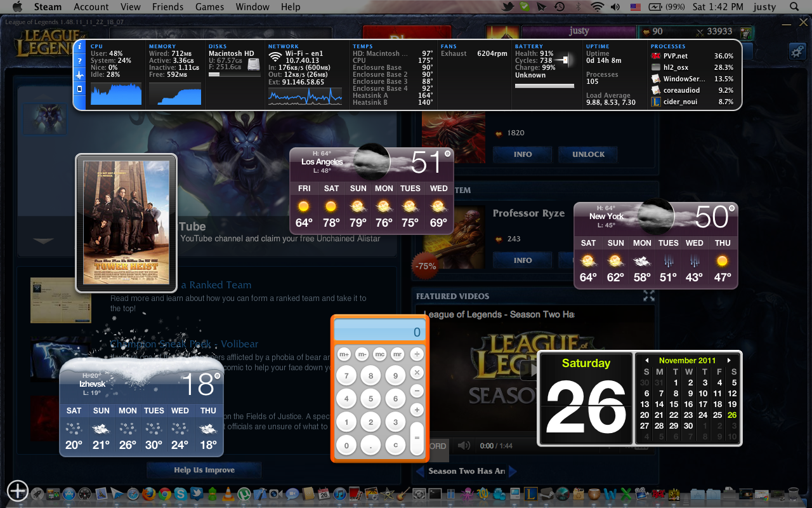This screenshot has width=812, height=508.
Task: Click calculator equals key
Action: point(417,438)
